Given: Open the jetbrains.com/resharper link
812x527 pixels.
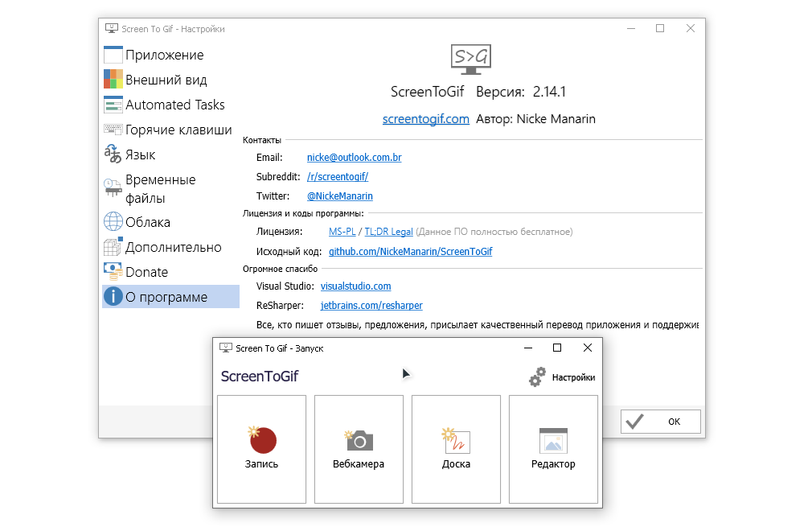Looking at the screenshot, I should (371, 305).
